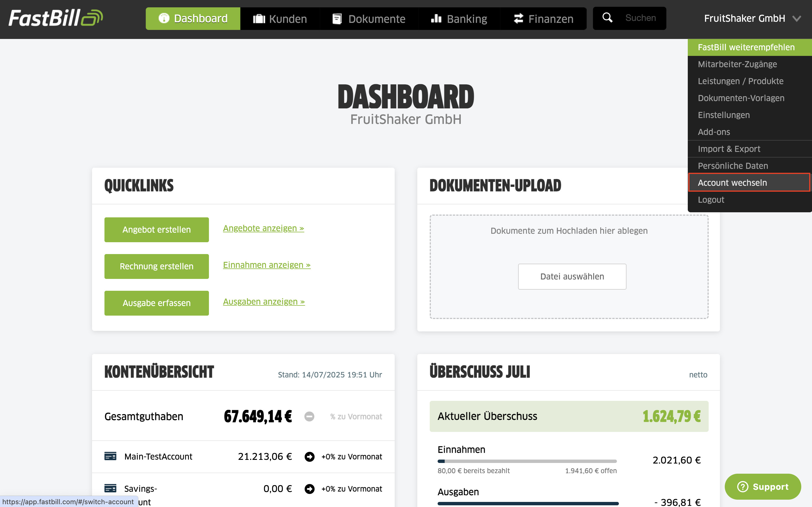Click the arrow icon in Main-TestAccount row
Viewport: 812px width, 507px height.
pos(309,457)
